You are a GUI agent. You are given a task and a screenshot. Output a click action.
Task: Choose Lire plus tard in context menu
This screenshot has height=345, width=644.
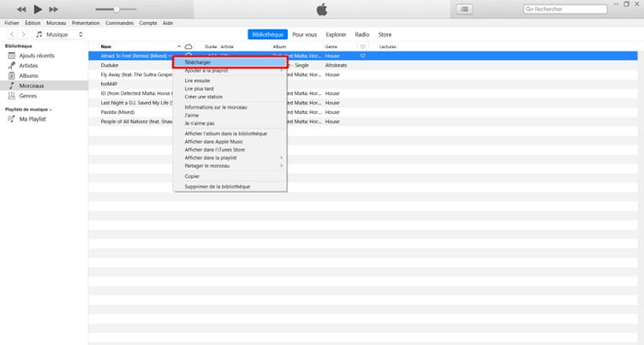[x=230, y=89]
